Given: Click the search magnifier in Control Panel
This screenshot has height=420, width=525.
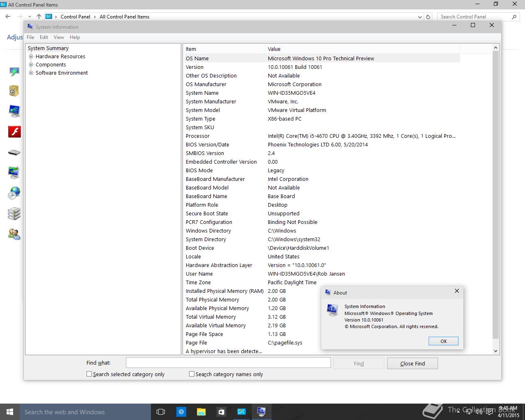Looking at the screenshot, I should pos(514,17).
